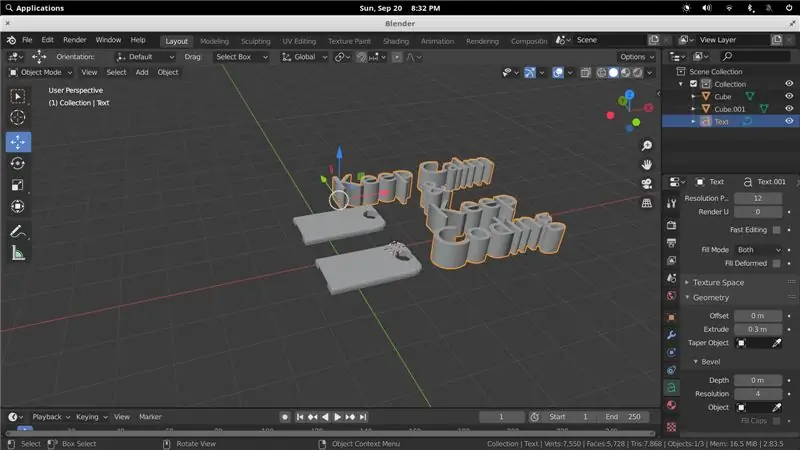Open the Options popover button
Viewport: 800px width, 450px height.
click(x=637, y=57)
